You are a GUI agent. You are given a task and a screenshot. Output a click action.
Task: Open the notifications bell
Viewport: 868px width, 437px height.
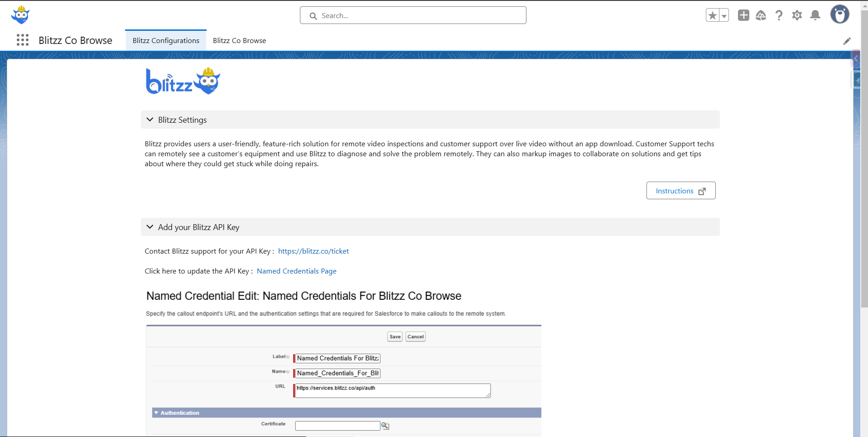[x=815, y=15]
